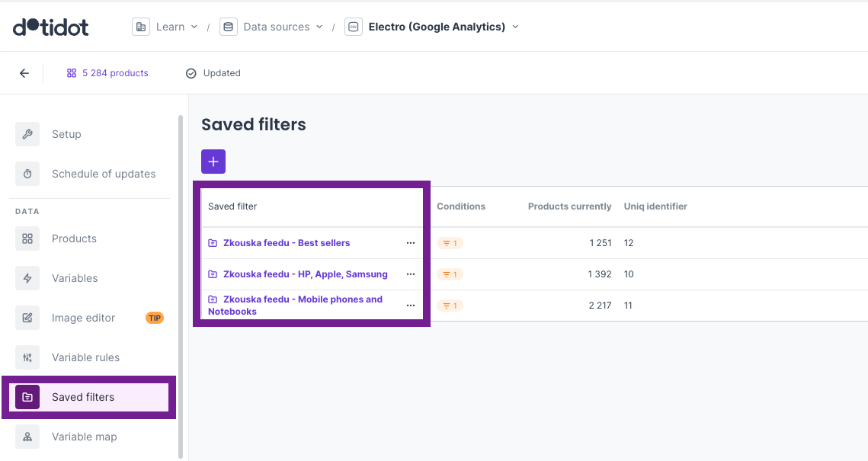Select Saved filters in the sidebar

pos(82,397)
